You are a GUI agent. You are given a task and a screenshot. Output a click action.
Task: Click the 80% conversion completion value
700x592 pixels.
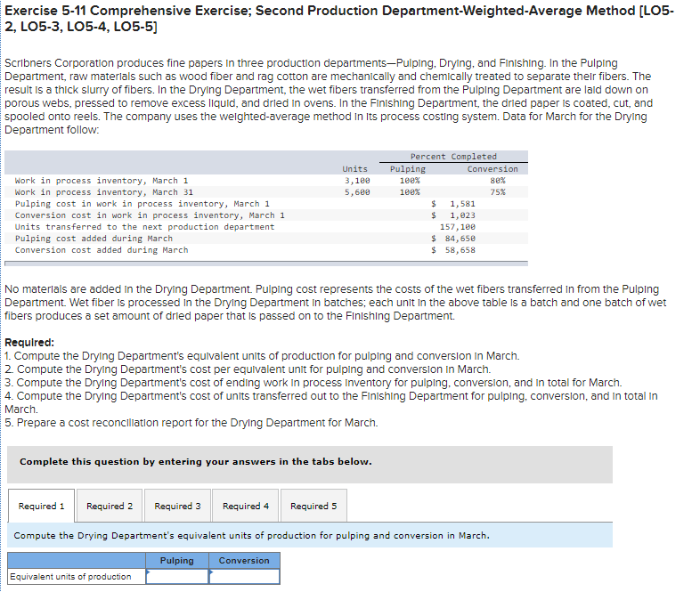pos(498,181)
